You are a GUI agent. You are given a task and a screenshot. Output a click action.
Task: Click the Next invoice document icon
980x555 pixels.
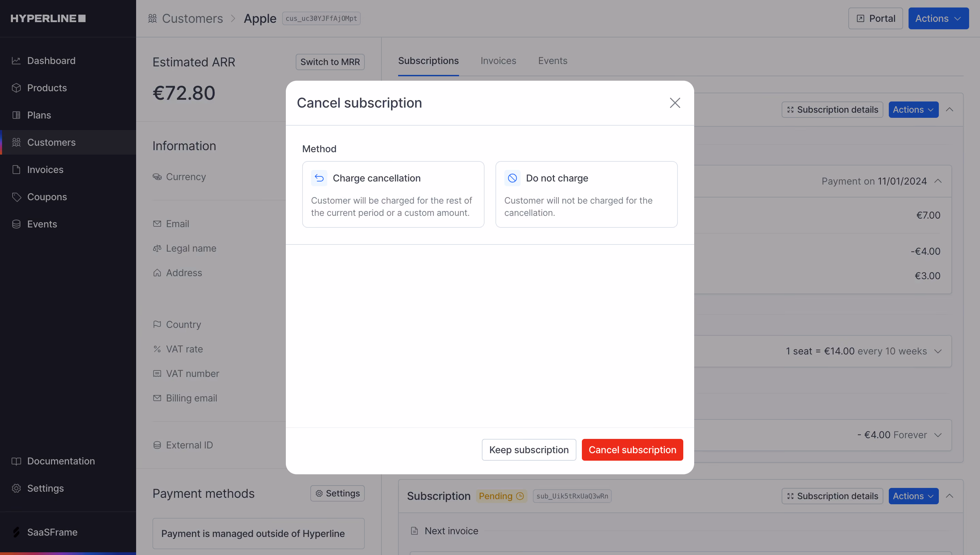tap(414, 531)
